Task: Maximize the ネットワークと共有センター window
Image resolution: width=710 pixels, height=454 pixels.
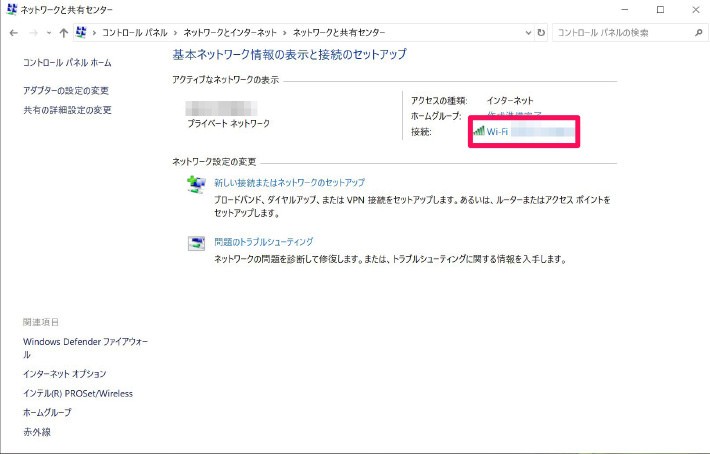Action: pos(660,10)
